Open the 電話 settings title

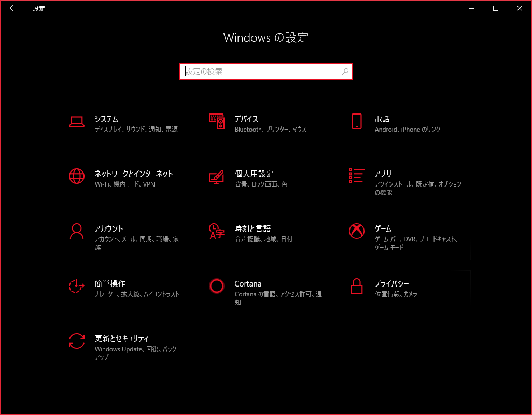[382, 119]
